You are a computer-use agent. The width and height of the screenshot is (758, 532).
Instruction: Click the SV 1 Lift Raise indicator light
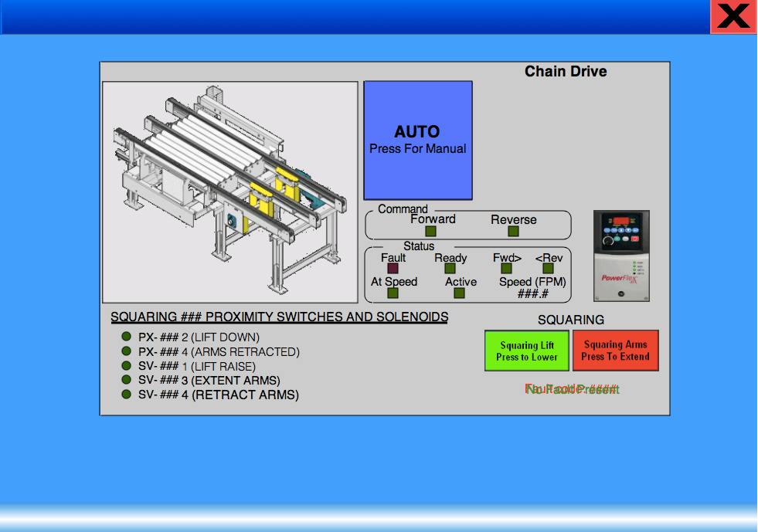[127, 365]
